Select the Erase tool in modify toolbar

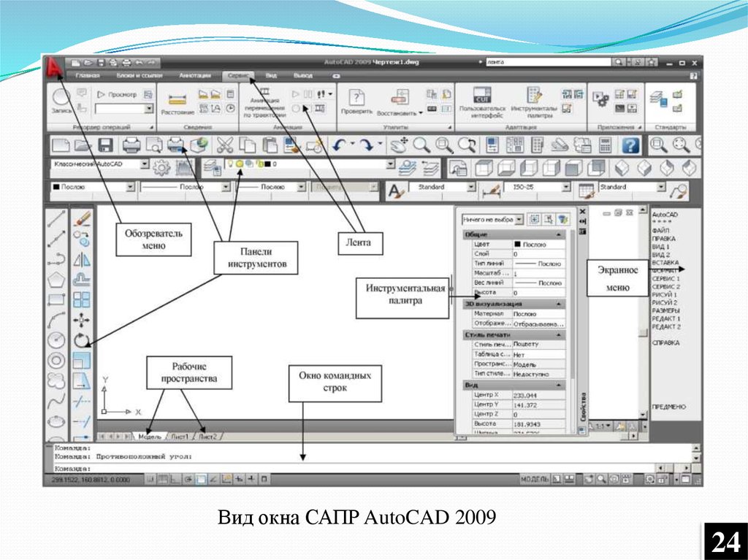point(82,218)
